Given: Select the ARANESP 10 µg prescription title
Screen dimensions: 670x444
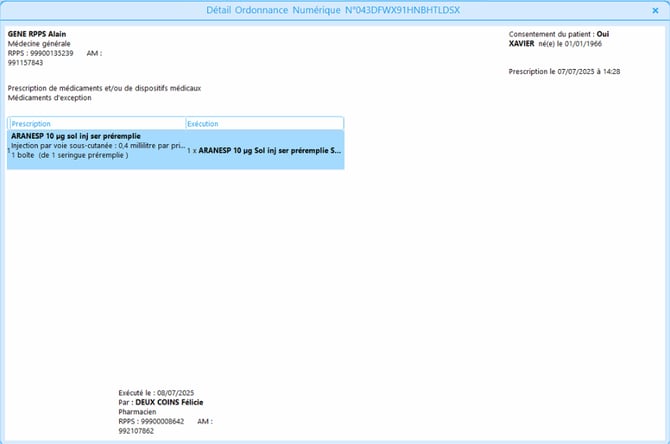Looking at the screenshot, I should (x=76, y=136).
